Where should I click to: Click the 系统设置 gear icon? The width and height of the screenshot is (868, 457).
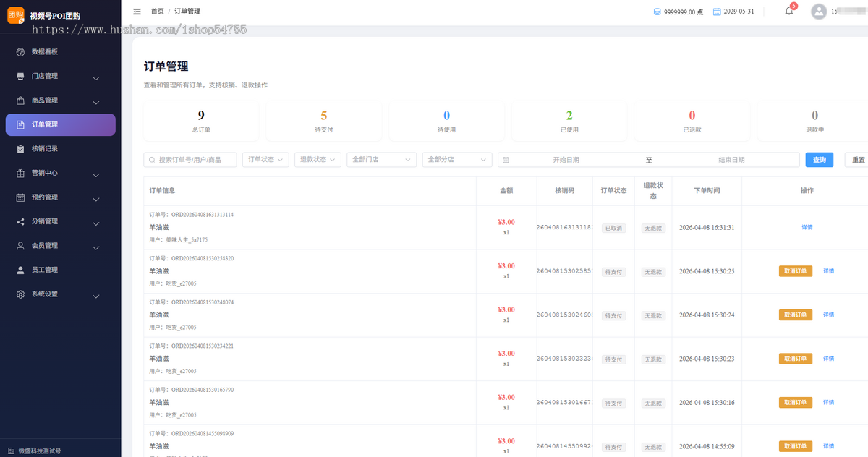pyautogui.click(x=20, y=294)
